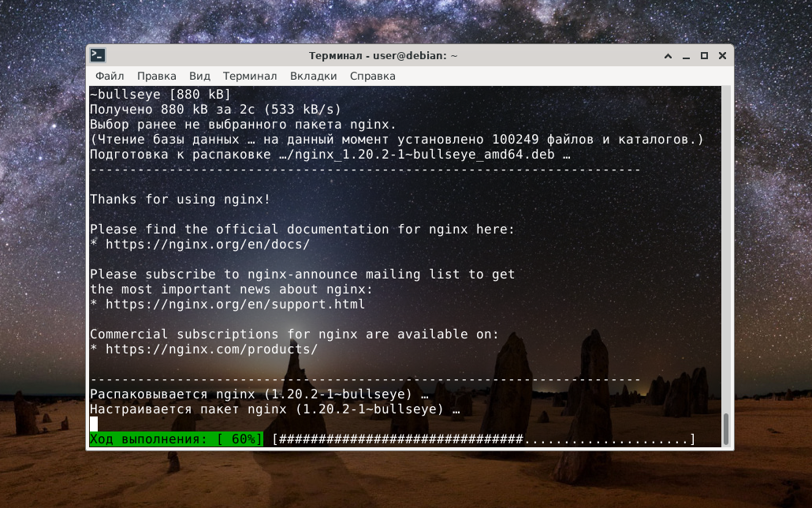812x508 pixels.
Task: Maximize the terminal window
Action: (x=704, y=56)
